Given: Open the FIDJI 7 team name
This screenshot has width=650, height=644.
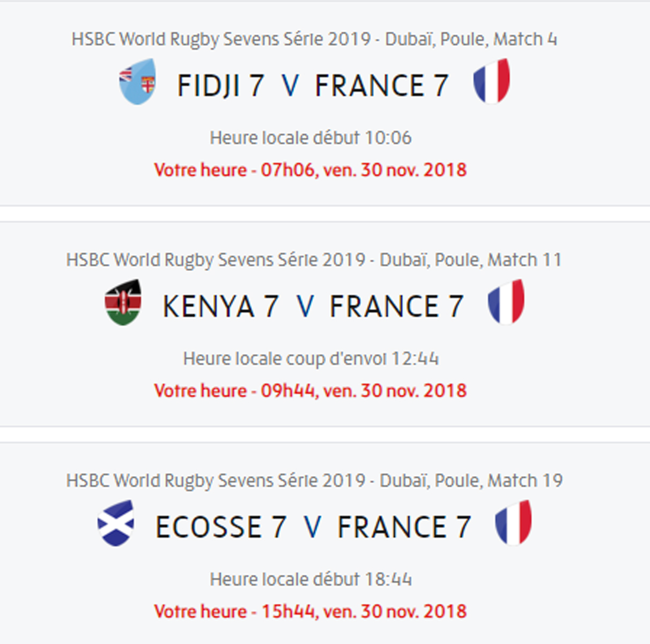Looking at the screenshot, I should pyautogui.click(x=220, y=86).
